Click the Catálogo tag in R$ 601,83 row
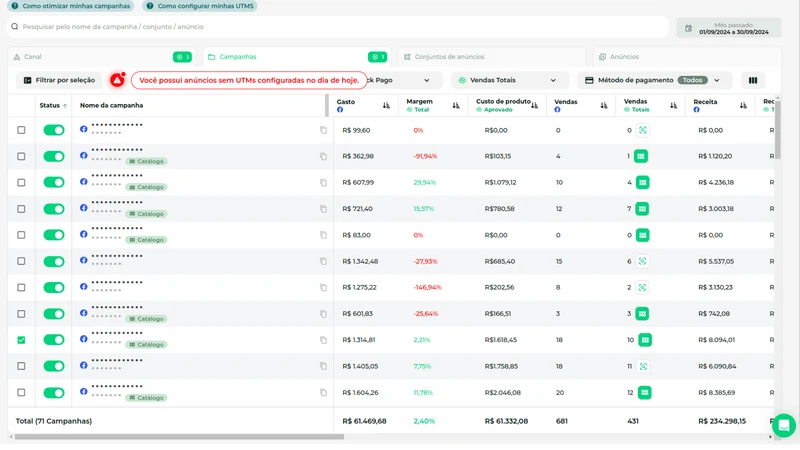 146,319
